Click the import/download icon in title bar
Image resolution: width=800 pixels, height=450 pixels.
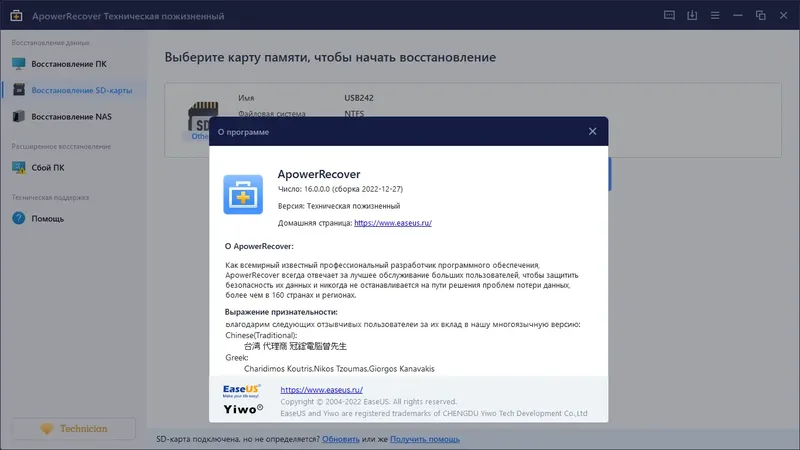click(x=692, y=15)
